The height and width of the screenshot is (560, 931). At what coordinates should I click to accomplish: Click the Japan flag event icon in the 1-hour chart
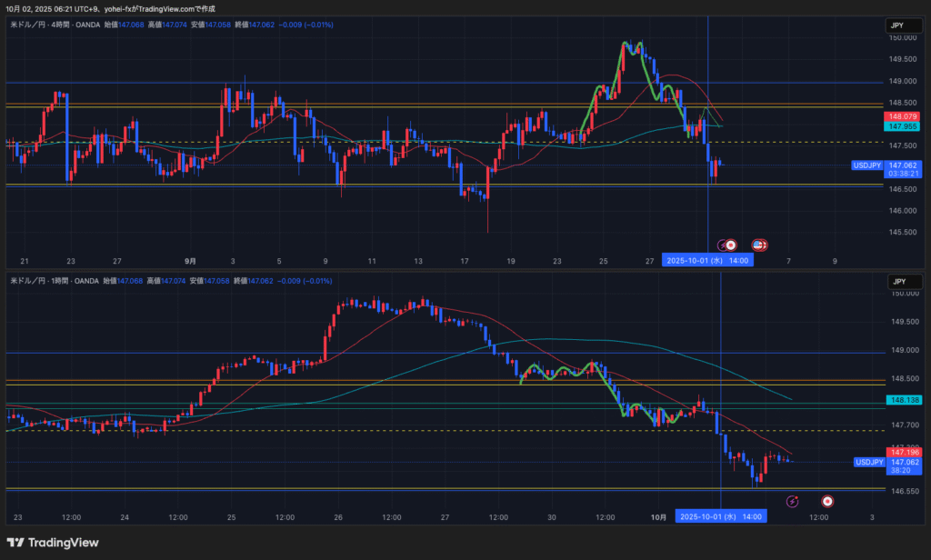(827, 501)
